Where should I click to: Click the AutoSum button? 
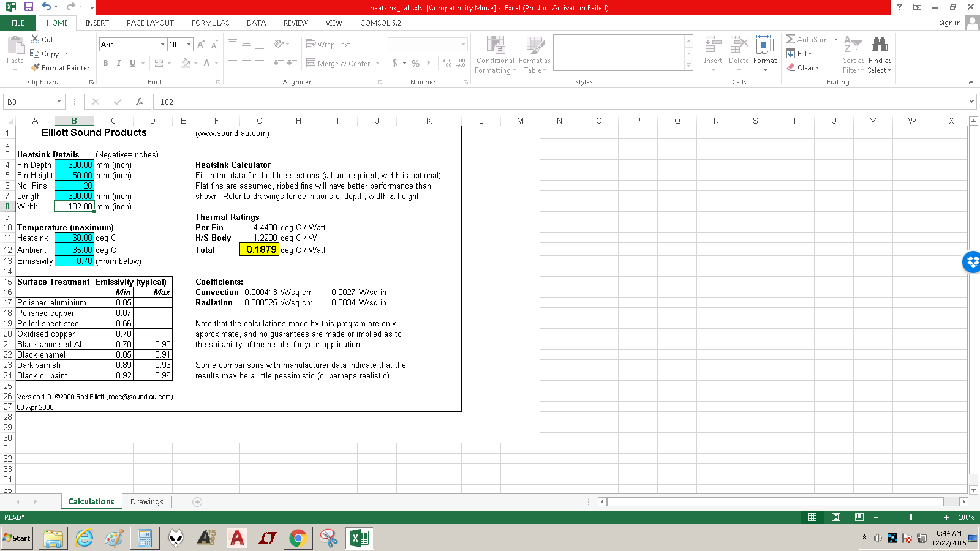point(807,39)
